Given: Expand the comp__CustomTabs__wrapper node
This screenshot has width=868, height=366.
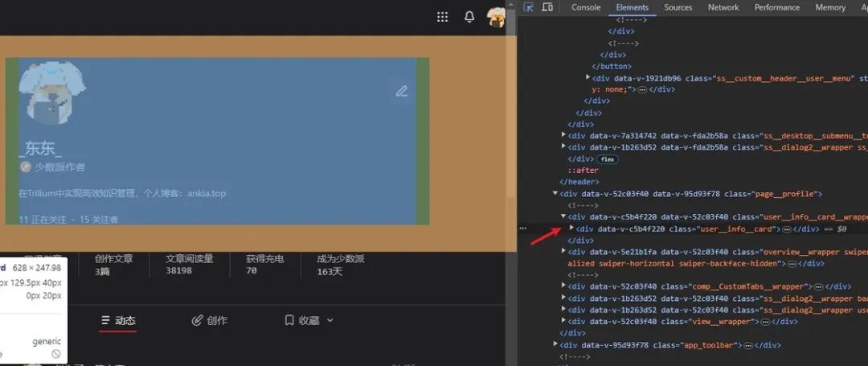Looking at the screenshot, I should tap(563, 286).
